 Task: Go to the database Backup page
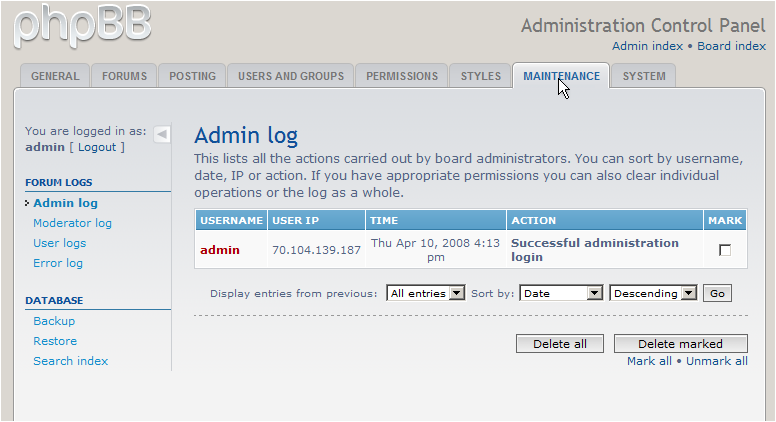[54, 321]
